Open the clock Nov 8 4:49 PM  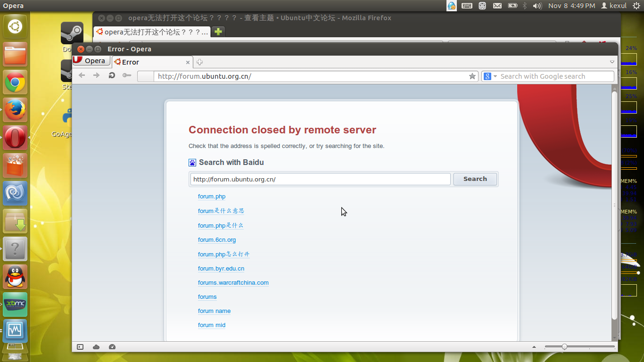pos(571,6)
